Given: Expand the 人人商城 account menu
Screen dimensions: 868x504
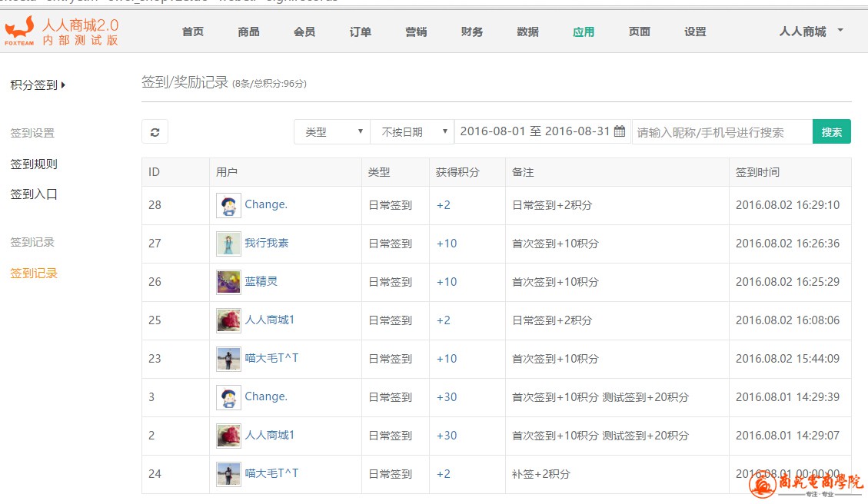Looking at the screenshot, I should 810,31.
